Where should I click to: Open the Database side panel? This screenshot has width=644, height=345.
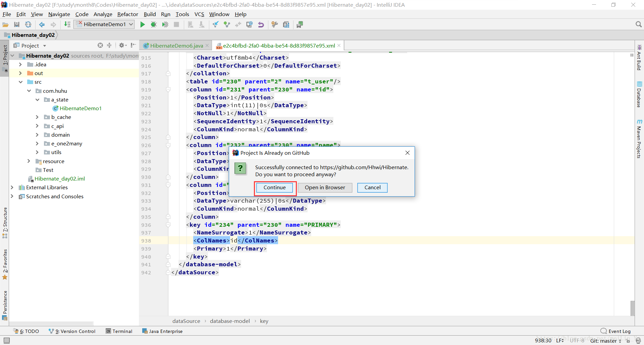pos(639,94)
